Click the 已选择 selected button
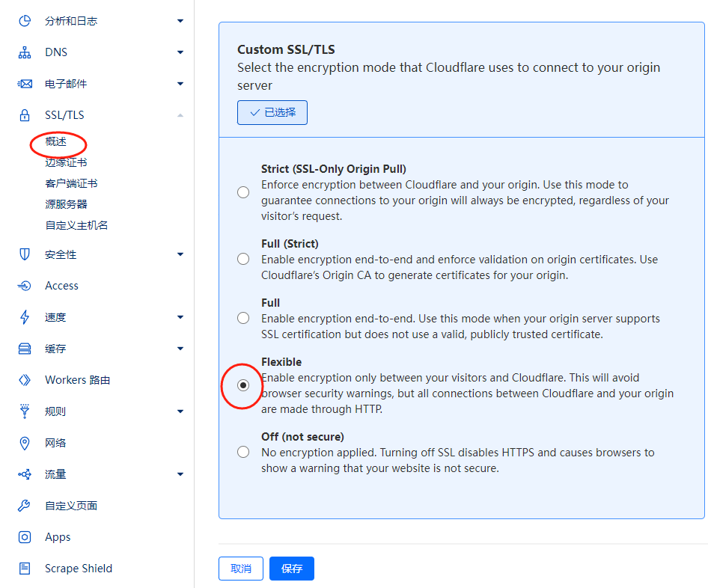The image size is (708, 588). click(272, 112)
